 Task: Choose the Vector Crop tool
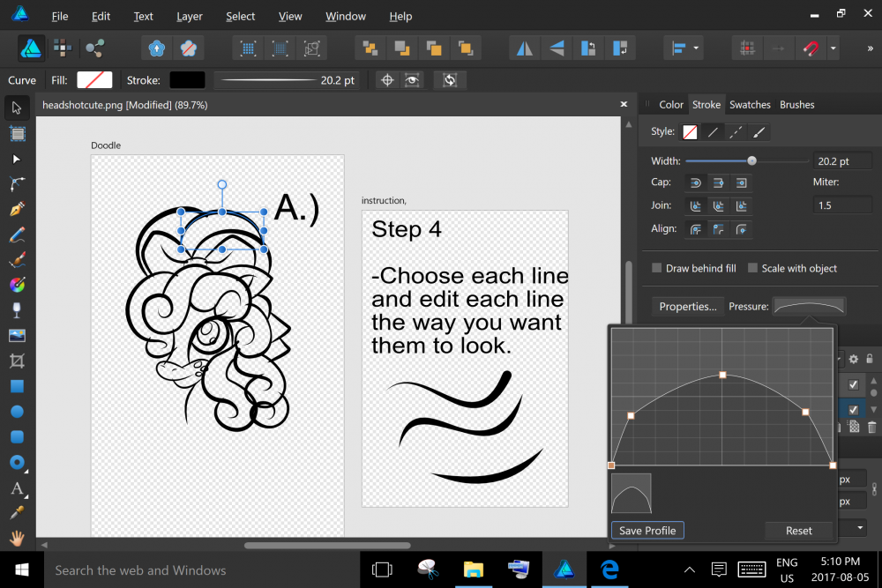point(17,361)
